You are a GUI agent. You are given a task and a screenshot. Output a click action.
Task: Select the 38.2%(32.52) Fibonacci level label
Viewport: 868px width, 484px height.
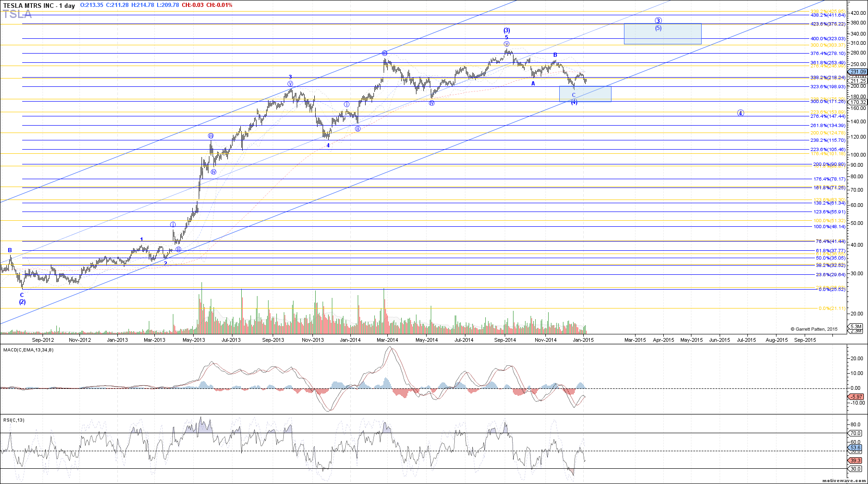coord(831,266)
